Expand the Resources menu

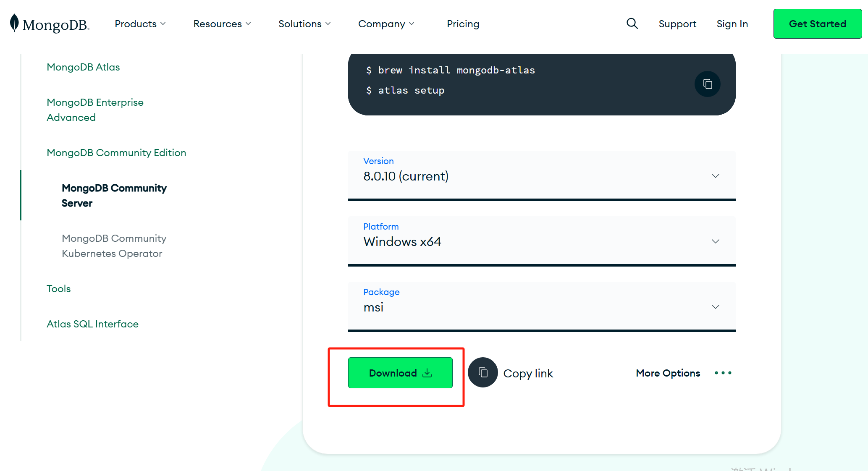tap(222, 24)
